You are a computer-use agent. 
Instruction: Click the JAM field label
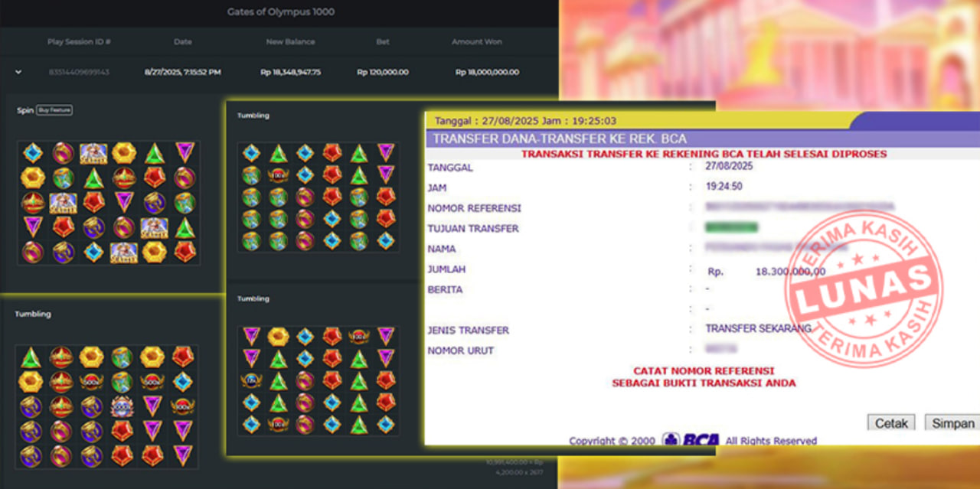(437, 187)
